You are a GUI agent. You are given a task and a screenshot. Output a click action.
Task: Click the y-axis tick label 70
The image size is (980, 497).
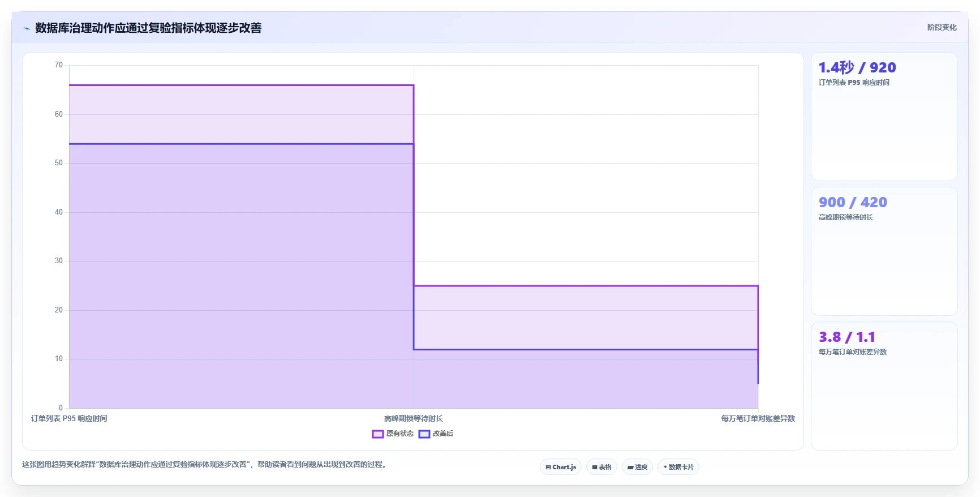click(x=59, y=65)
